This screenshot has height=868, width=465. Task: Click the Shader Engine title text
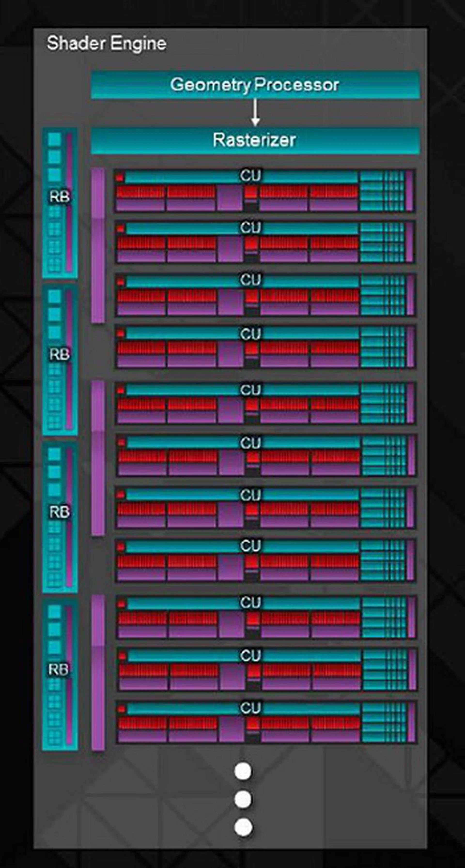point(107,44)
